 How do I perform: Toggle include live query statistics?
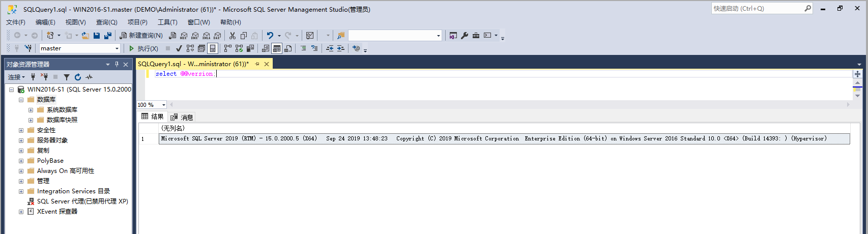click(239, 48)
